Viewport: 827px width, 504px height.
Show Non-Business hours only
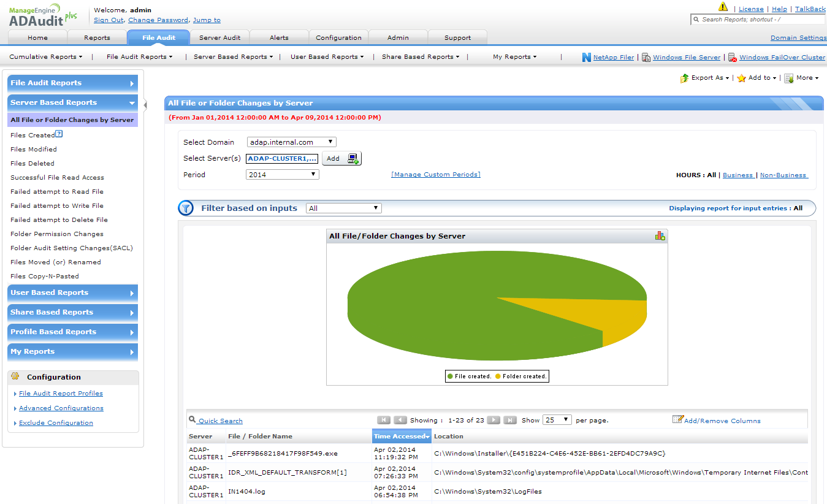pyautogui.click(x=783, y=175)
